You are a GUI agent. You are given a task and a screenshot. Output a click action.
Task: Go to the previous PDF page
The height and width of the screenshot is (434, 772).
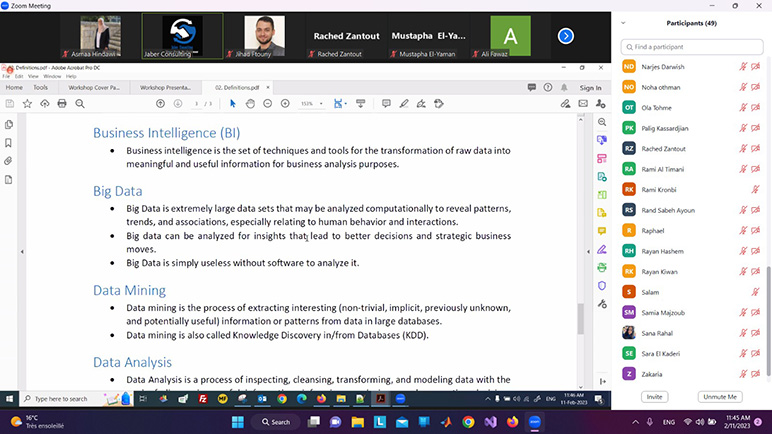point(160,103)
